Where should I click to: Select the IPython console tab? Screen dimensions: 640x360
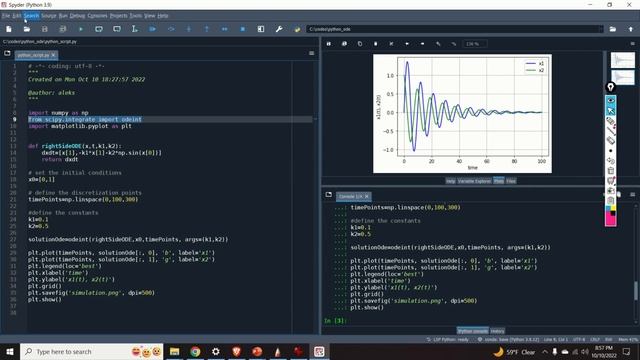click(473, 331)
